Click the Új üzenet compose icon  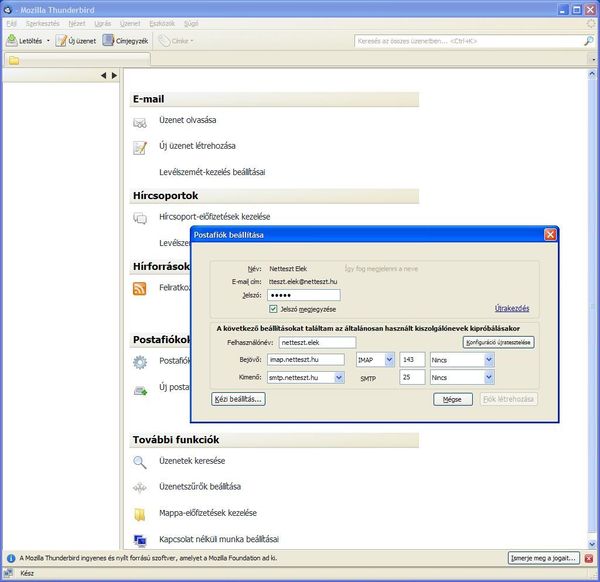tap(62, 41)
